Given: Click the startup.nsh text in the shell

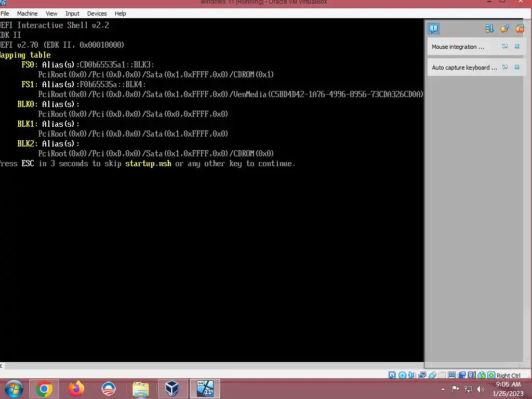Looking at the screenshot, I should (148, 164).
